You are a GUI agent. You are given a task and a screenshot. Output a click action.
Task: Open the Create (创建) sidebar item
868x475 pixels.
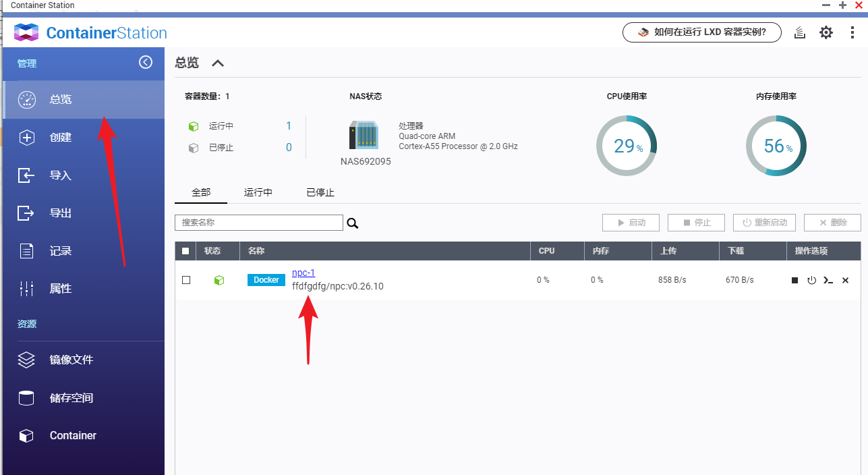[84, 137]
